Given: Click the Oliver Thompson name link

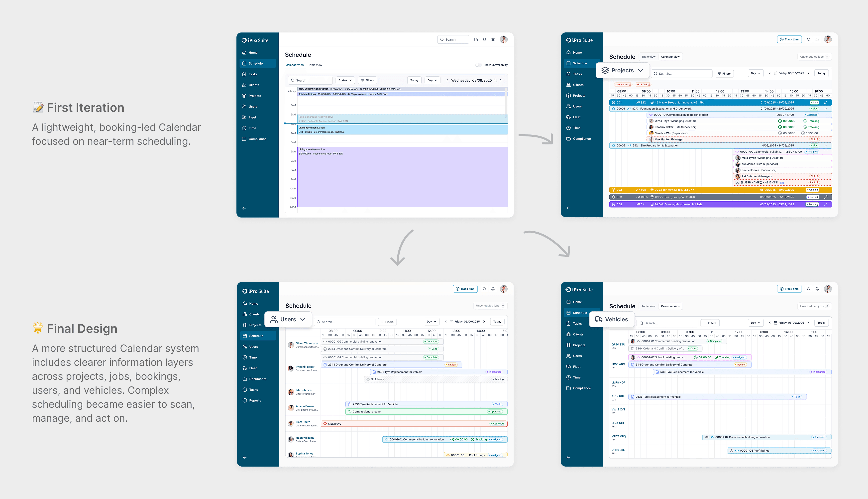Looking at the screenshot, I should pyautogui.click(x=307, y=343).
